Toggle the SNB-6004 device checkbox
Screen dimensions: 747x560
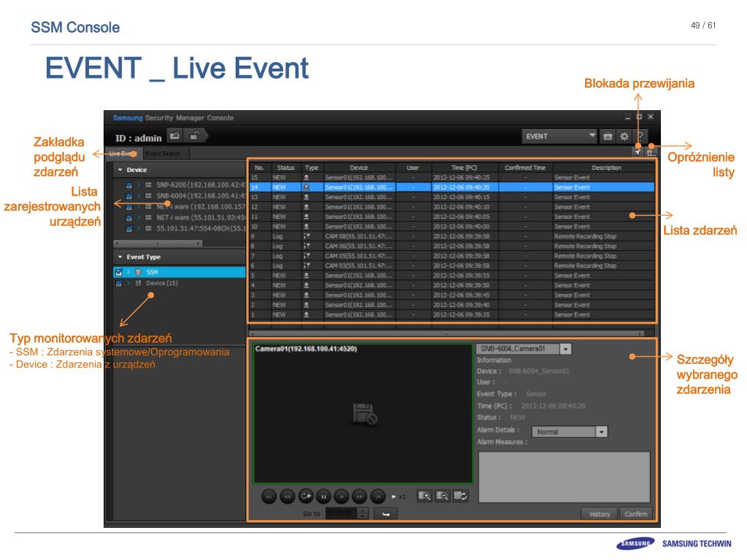128,195
